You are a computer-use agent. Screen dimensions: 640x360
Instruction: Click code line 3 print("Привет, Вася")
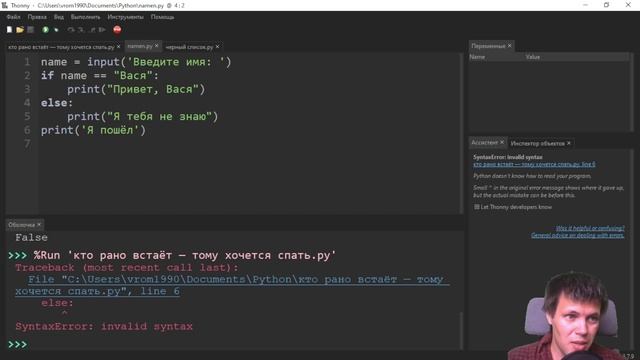click(136, 89)
